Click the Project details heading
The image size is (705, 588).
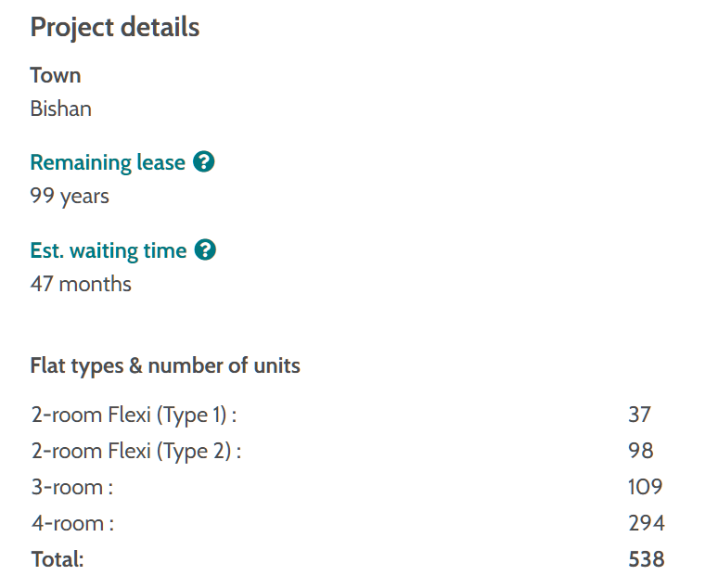pos(115,27)
